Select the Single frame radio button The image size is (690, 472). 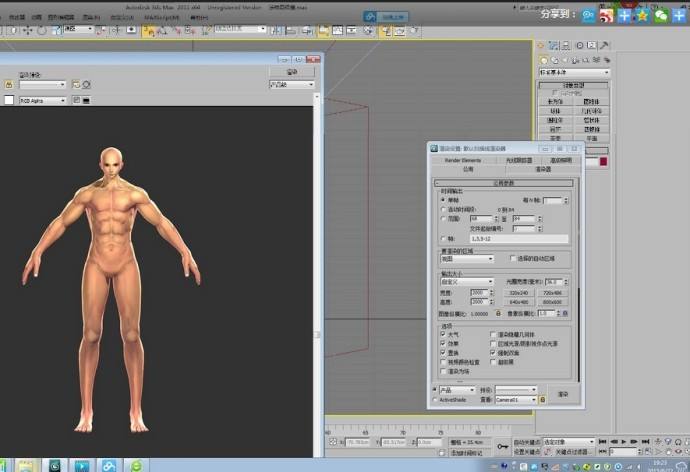[443, 199]
